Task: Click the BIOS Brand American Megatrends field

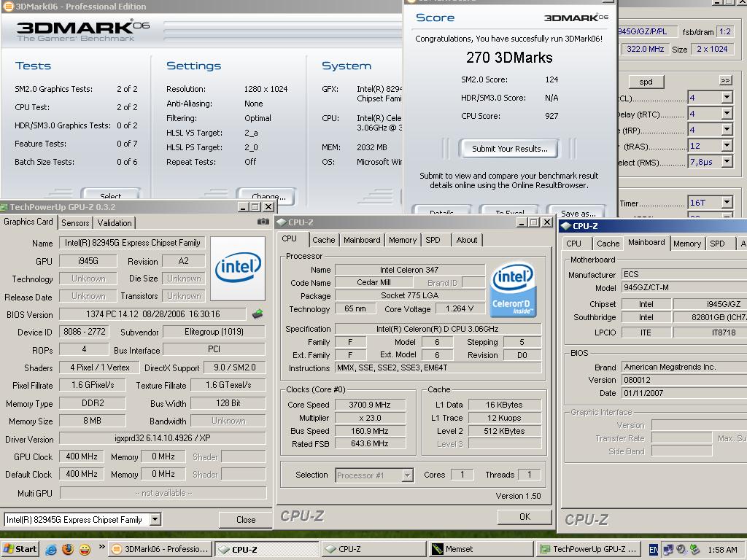Action: point(684,367)
